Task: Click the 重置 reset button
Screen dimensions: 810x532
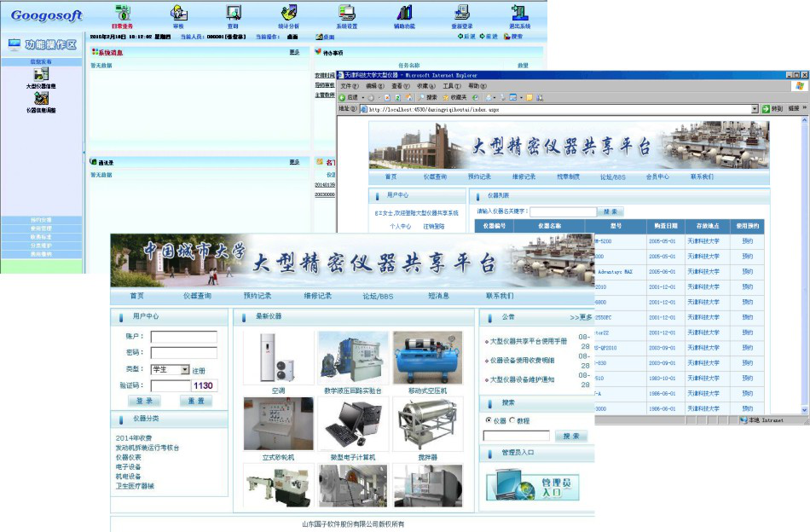Action: (196, 401)
